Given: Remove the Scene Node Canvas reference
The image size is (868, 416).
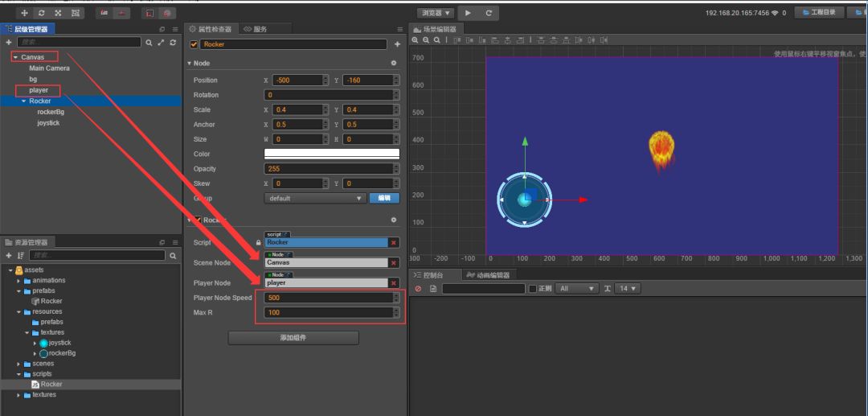Looking at the screenshot, I should [394, 262].
